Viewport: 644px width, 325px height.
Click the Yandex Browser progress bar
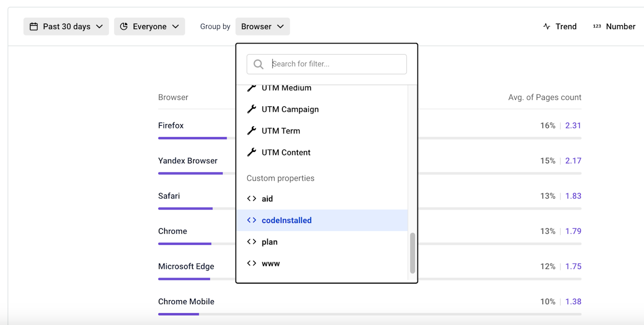click(191, 173)
